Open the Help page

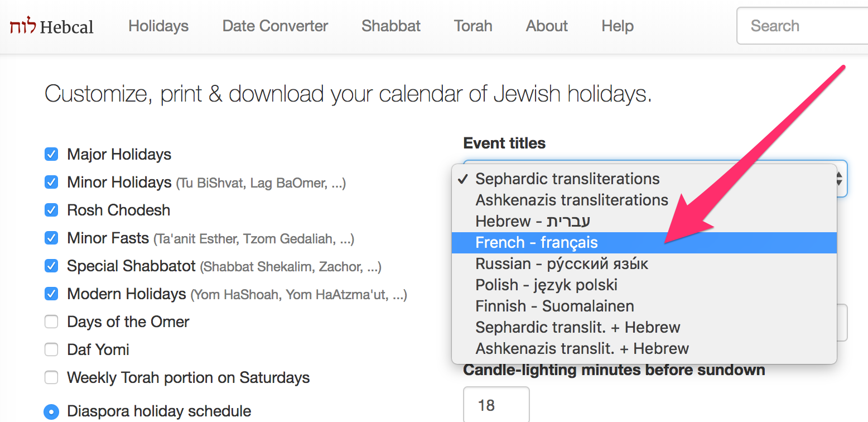(617, 26)
